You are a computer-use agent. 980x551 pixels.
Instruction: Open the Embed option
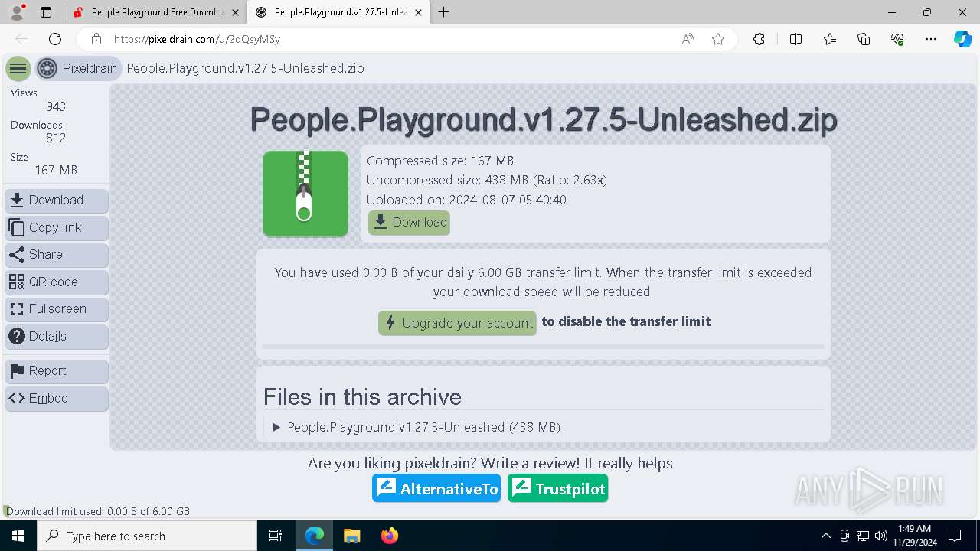point(57,399)
